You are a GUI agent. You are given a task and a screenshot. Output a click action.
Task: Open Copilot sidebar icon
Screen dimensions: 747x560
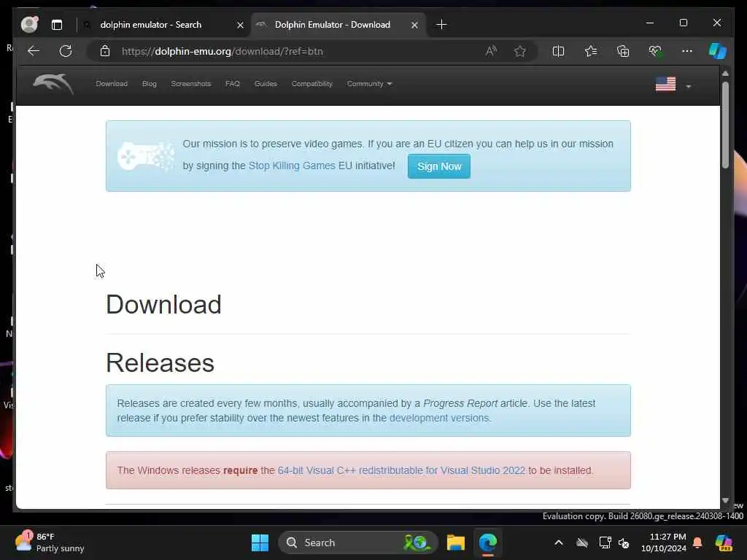click(x=718, y=51)
